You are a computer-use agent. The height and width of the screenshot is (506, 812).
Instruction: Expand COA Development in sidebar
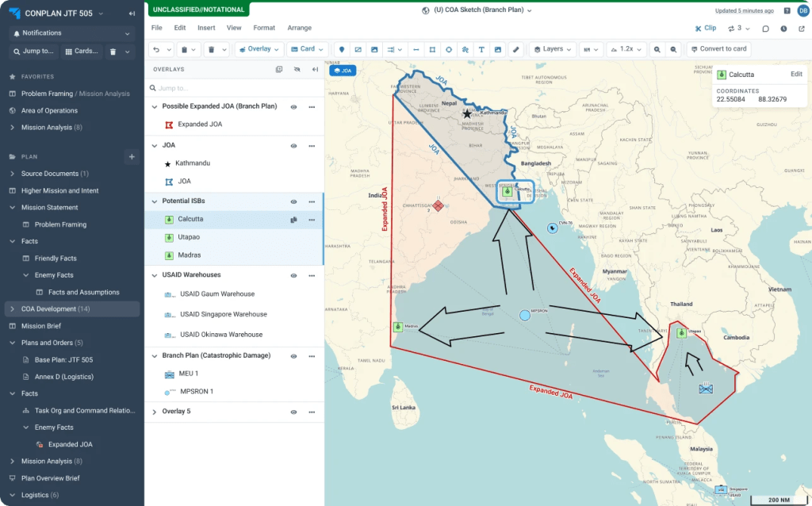[x=12, y=309]
